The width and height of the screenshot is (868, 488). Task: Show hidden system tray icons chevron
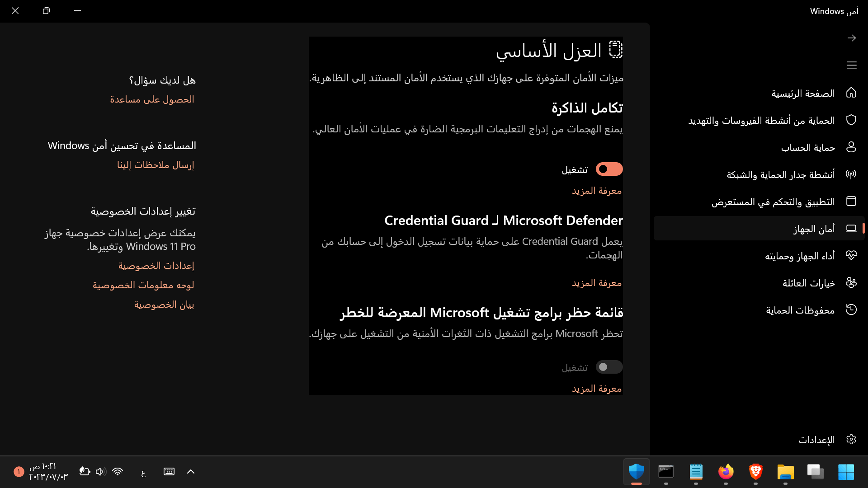coord(191,472)
